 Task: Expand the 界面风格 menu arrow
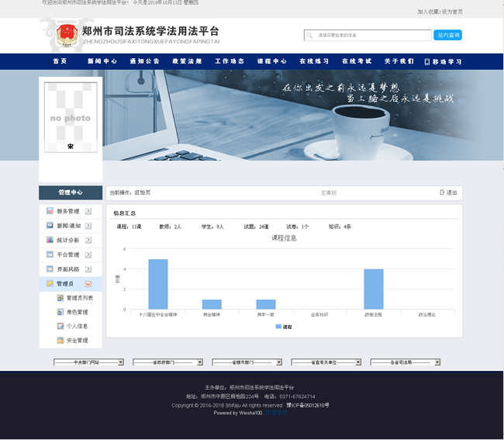tap(88, 269)
